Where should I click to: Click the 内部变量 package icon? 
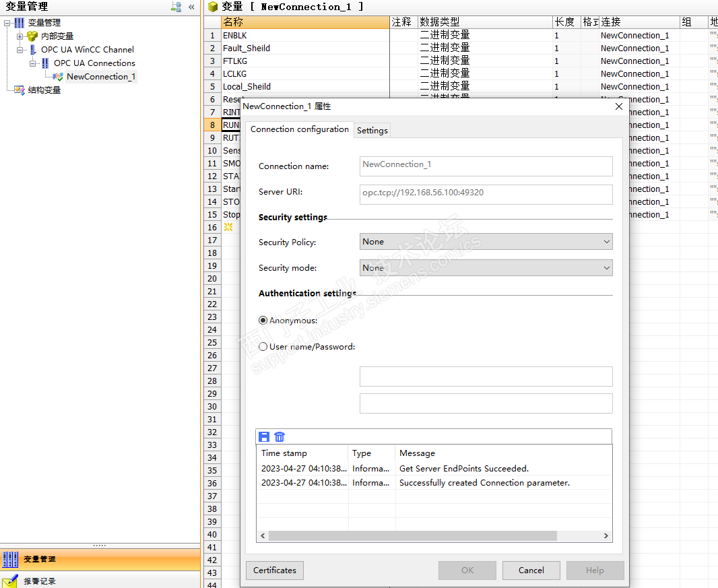click(x=32, y=36)
